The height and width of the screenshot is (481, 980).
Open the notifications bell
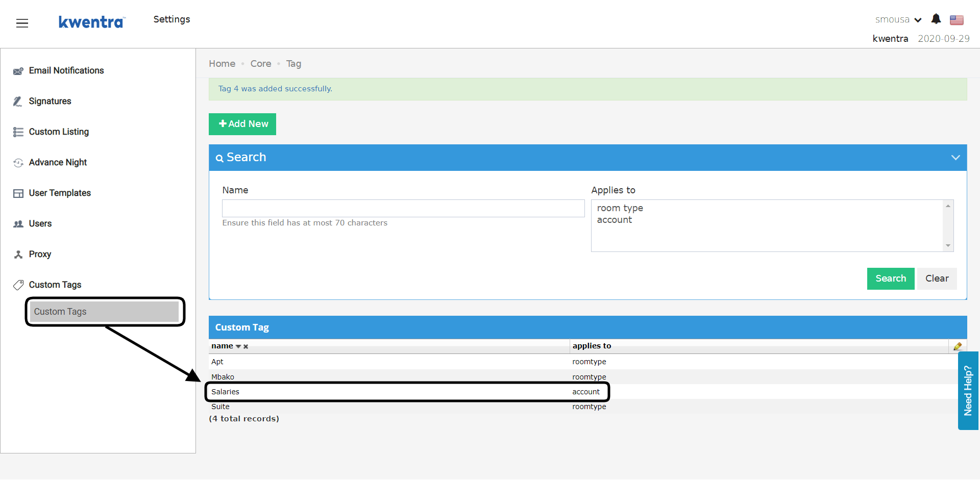(x=936, y=19)
